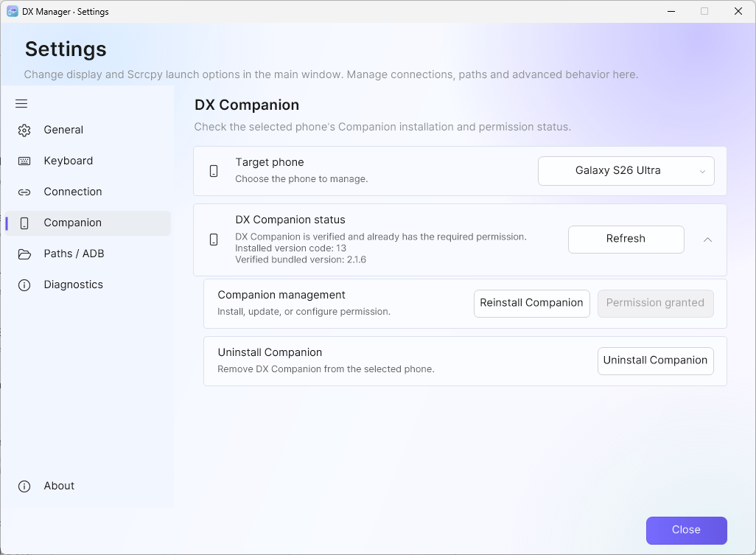Click the Uninstall Companion button
The image size is (756, 555).
pyautogui.click(x=655, y=360)
